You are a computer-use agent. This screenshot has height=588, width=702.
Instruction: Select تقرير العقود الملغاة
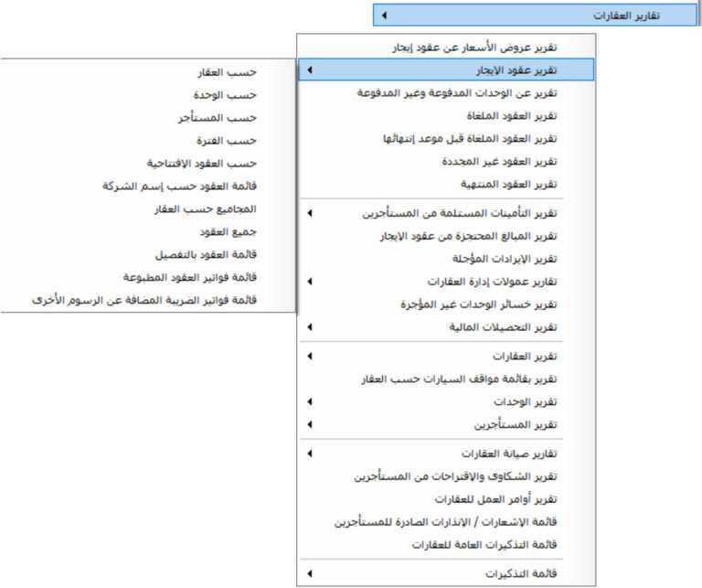click(x=446, y=116)
